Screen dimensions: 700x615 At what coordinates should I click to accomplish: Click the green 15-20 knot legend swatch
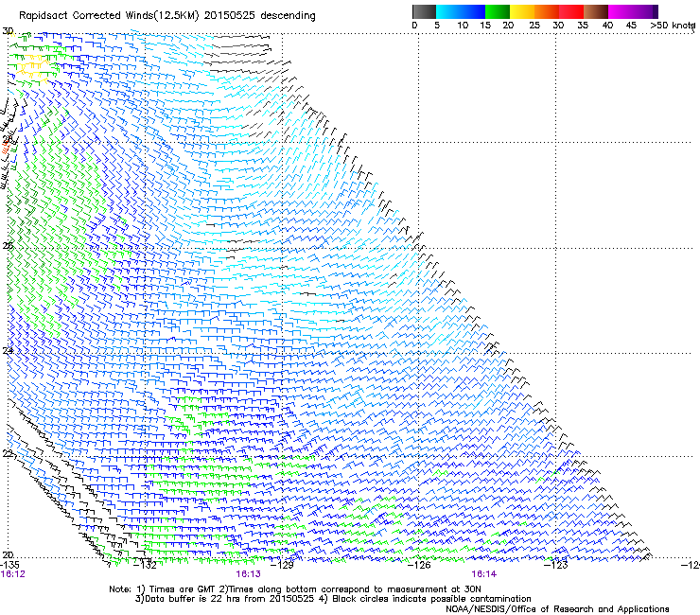(497, 11)
